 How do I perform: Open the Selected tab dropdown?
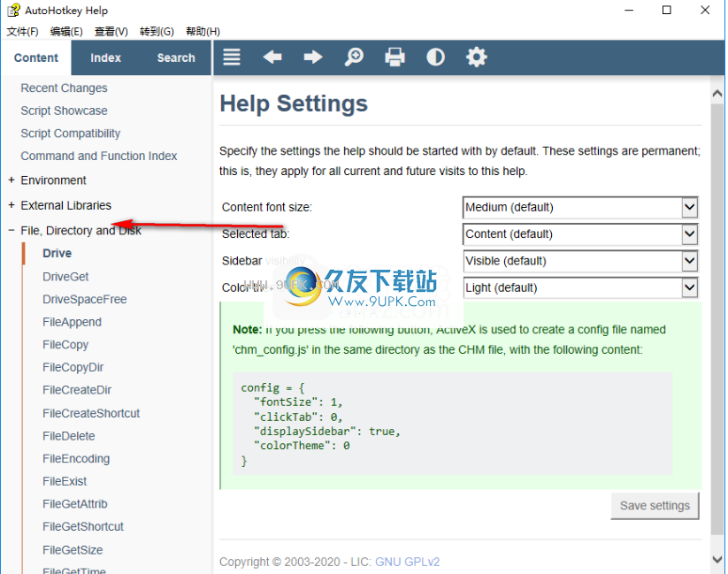580,234
